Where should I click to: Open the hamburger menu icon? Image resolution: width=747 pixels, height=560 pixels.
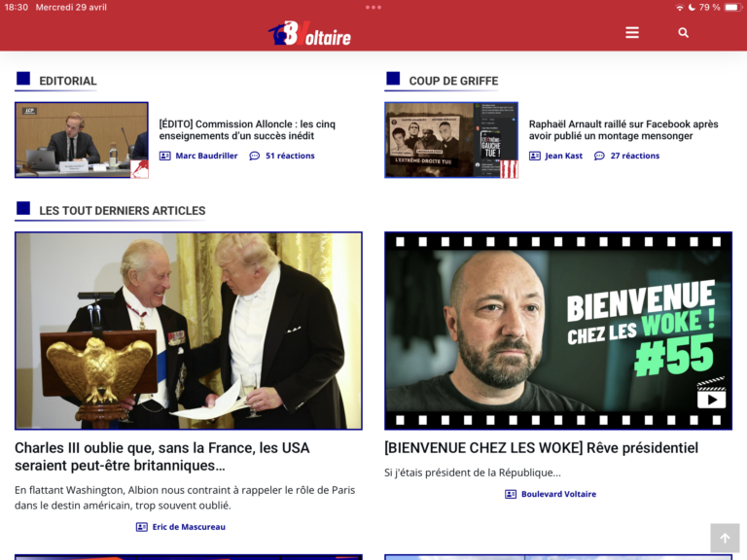(x=632, y=33)
